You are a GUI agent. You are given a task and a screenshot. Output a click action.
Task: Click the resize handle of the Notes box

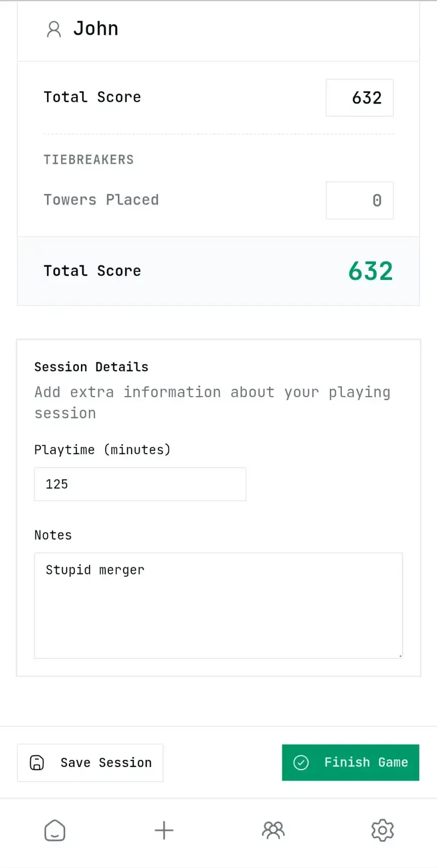click(400, 656)
